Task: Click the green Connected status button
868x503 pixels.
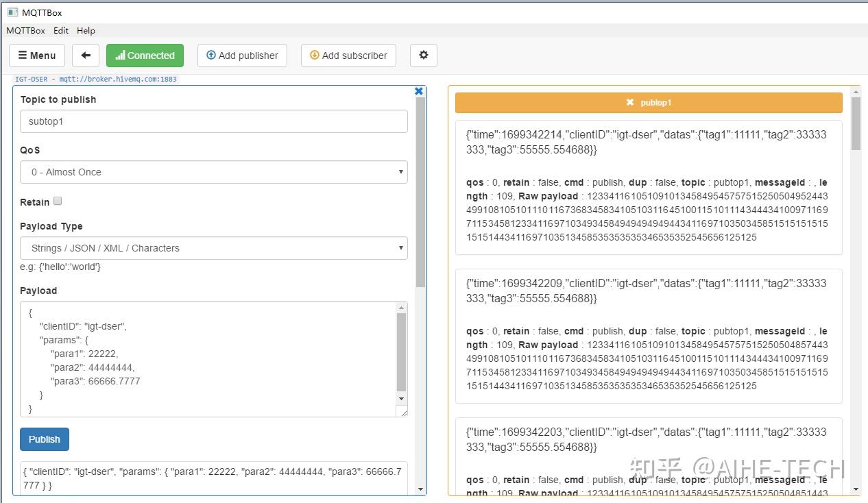Action: pos(145,56)
